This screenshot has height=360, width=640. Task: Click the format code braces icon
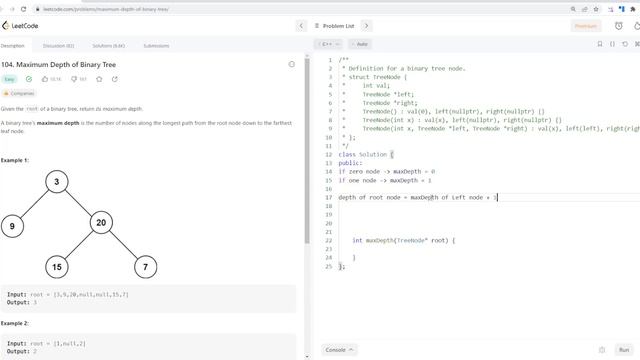point(612,44)
